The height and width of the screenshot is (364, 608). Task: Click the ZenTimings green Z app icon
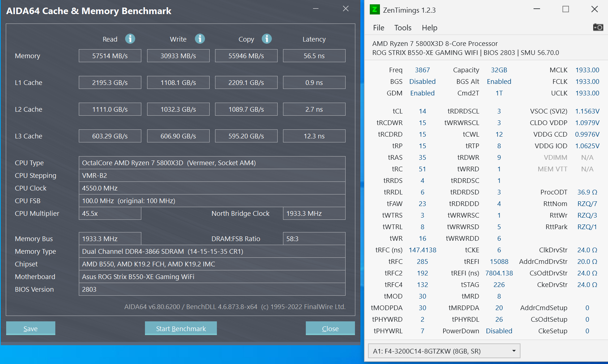point(375,9)
